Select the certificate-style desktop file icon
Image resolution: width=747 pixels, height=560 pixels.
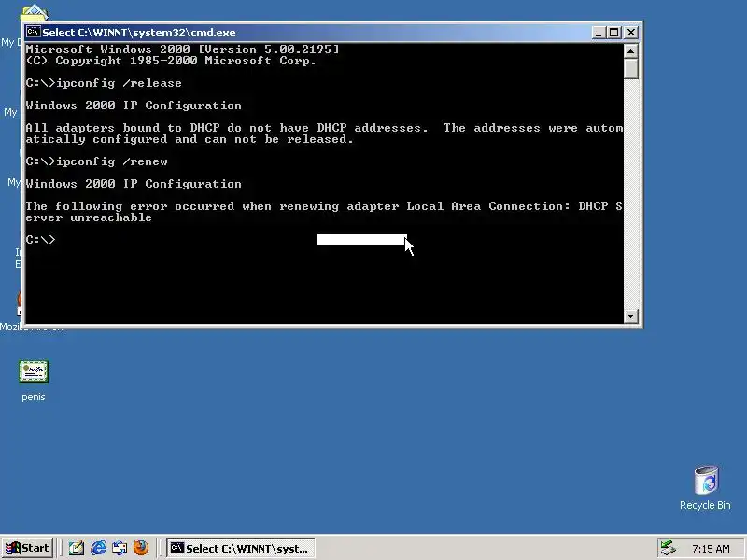(34, 371)
